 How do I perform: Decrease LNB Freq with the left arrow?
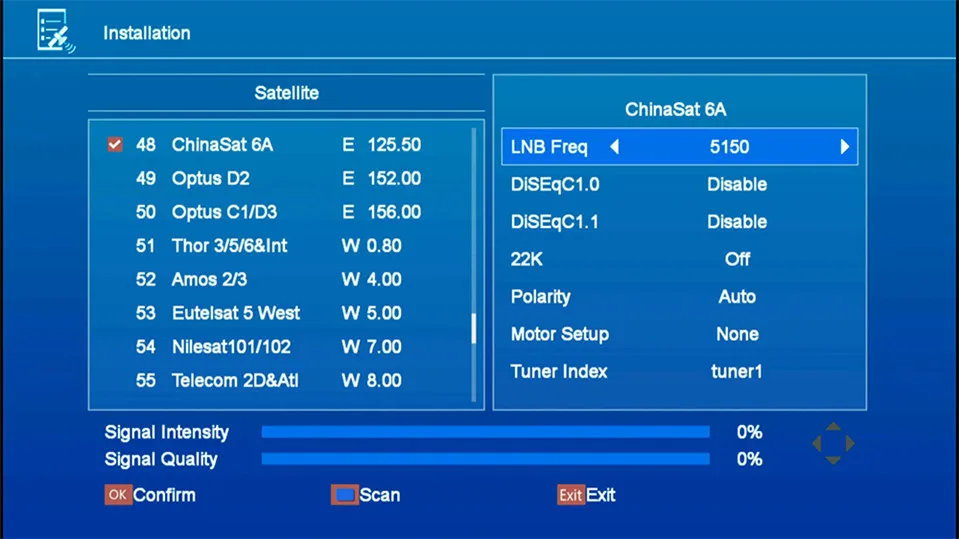tap(615, 147)
